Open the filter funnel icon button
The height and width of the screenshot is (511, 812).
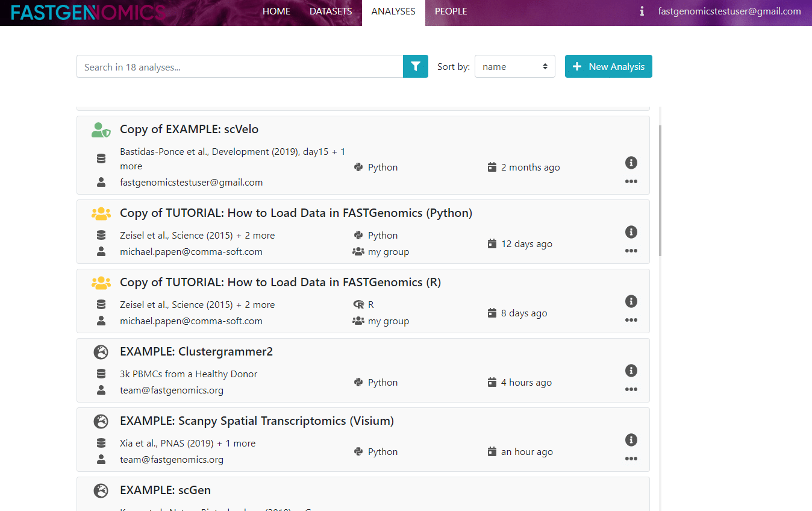pyautogui.click(x=416, y=66)
